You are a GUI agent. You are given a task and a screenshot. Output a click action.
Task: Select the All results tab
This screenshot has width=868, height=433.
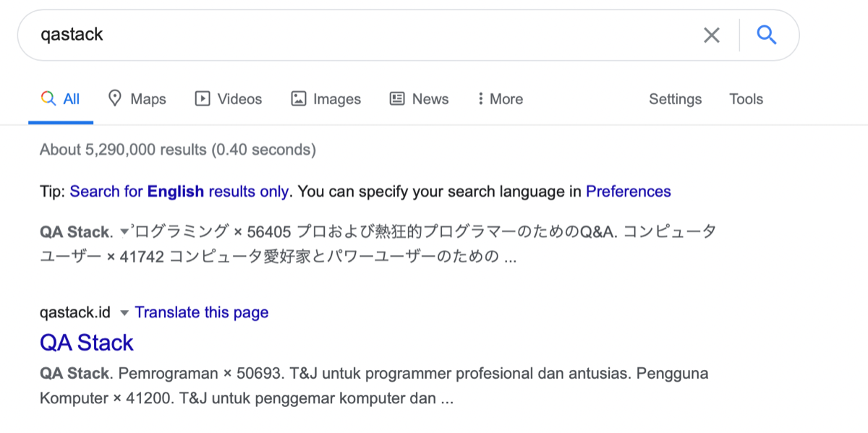pyautogui.click(x=61, y=100)
